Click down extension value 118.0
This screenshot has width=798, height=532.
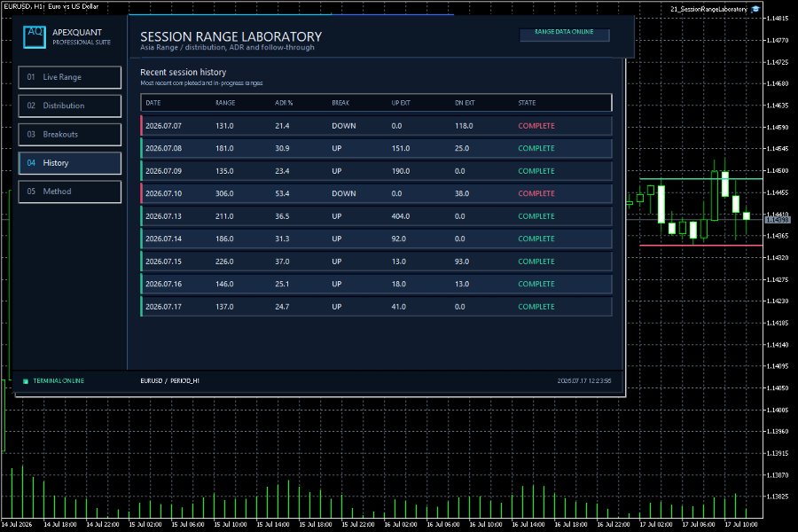pyautogui.click(x=464, y=126)
